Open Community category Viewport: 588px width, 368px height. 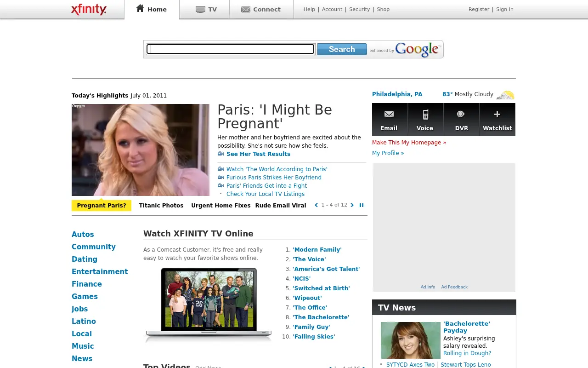pos(94,247)
